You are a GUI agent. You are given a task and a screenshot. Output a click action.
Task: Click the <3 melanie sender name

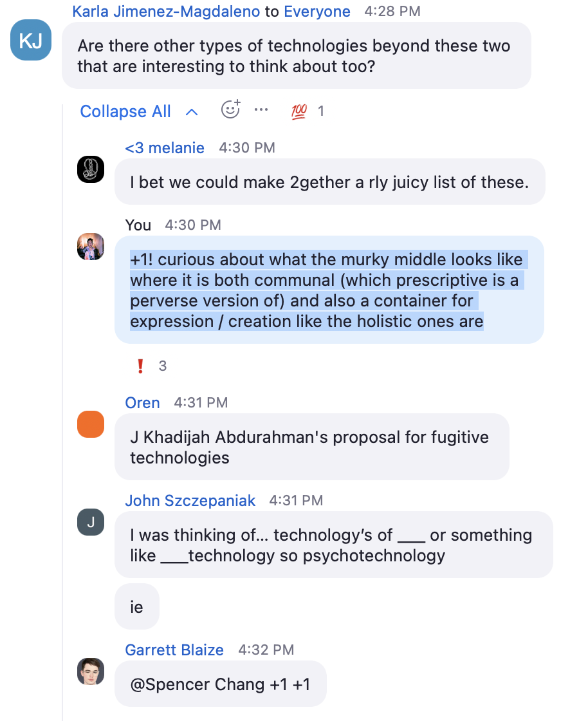click(x=165, y=147)
